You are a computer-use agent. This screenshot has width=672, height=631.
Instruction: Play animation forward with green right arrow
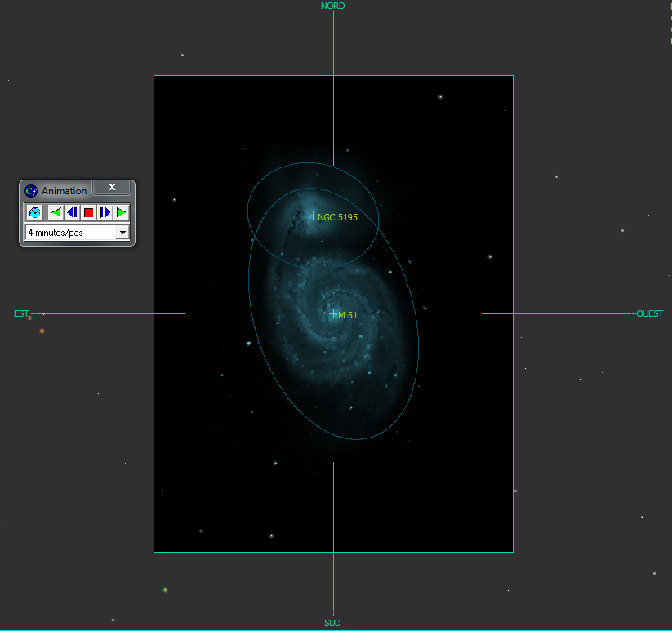121,213
